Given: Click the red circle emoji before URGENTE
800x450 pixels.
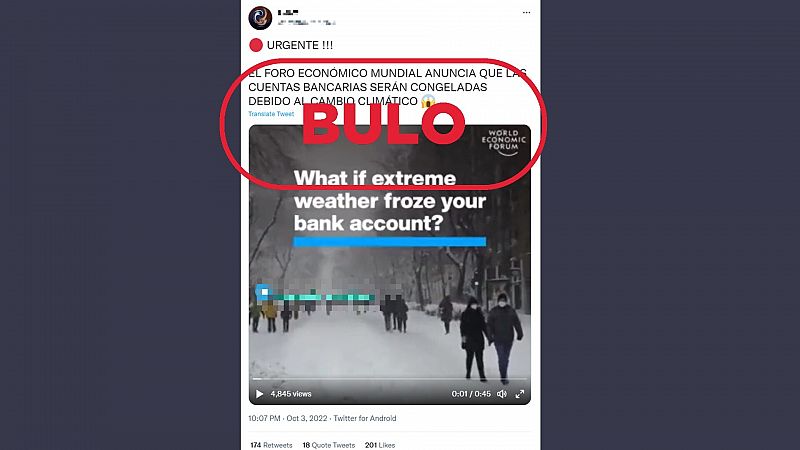Looking at the screenshot, I should (x=256, y=45).
